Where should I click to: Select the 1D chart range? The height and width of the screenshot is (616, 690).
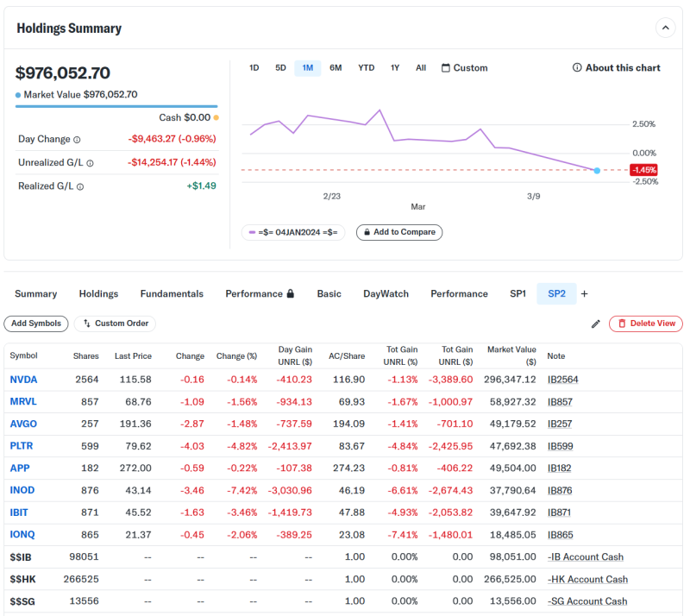tap(254, 68)
